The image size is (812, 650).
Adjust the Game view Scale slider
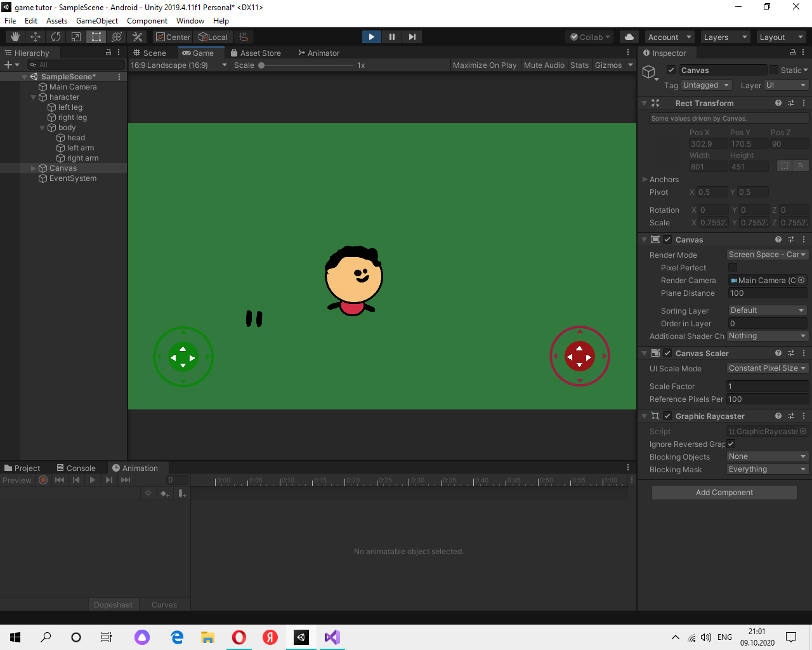(306, 65)
